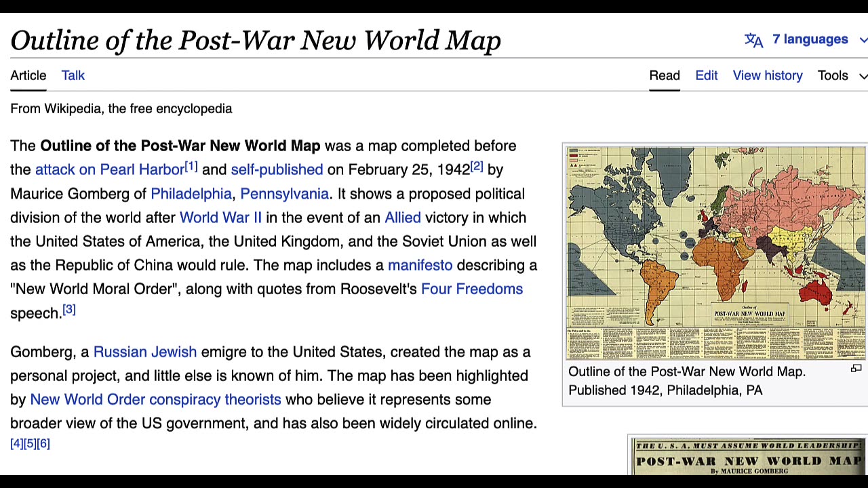The height and width of the screenshot is (488, 868).
Task: Follow the Allied link
Action: click(x=403, y=218)
